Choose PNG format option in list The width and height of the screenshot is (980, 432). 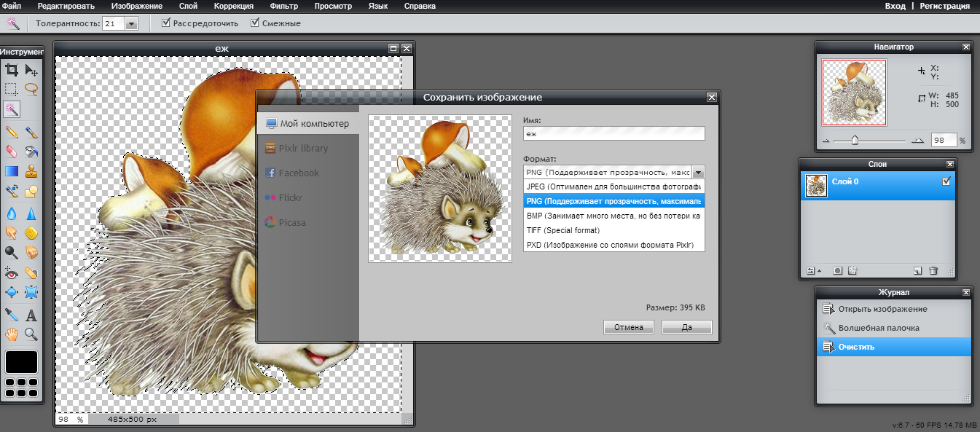(614, 201)
